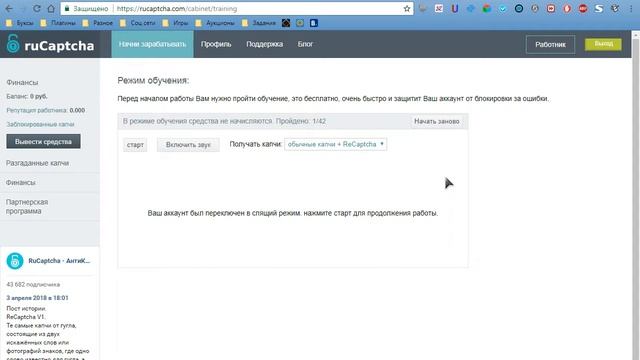Open the Аукционы bookmarks folder
This screenshot has height=360, width=640.
point(215,23)
